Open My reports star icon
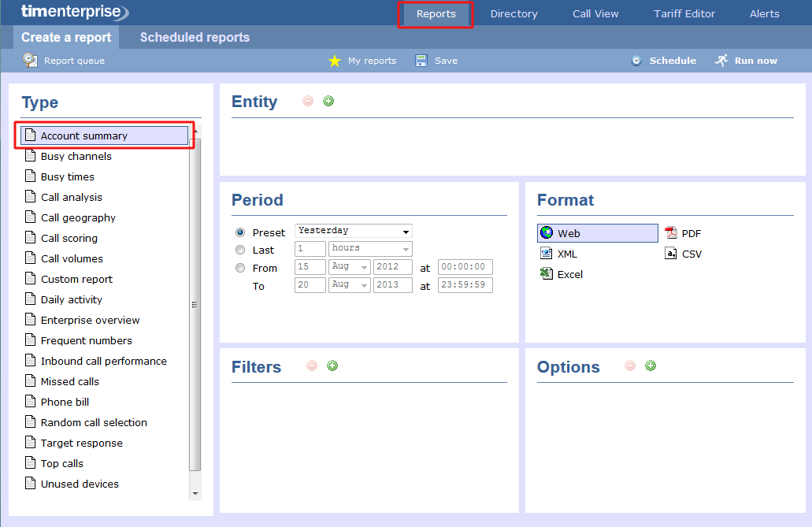The width and height of the screenshot is (812, 527). click(335, 61)
